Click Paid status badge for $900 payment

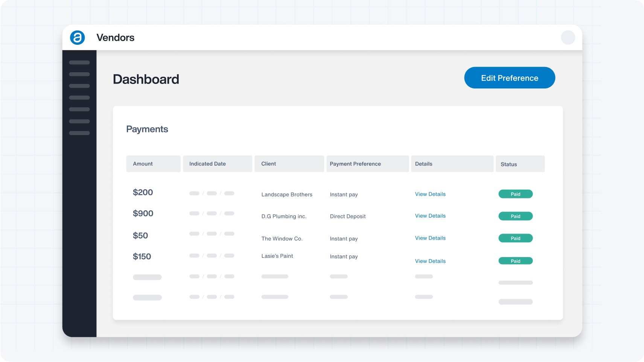(x=515, y=216)
